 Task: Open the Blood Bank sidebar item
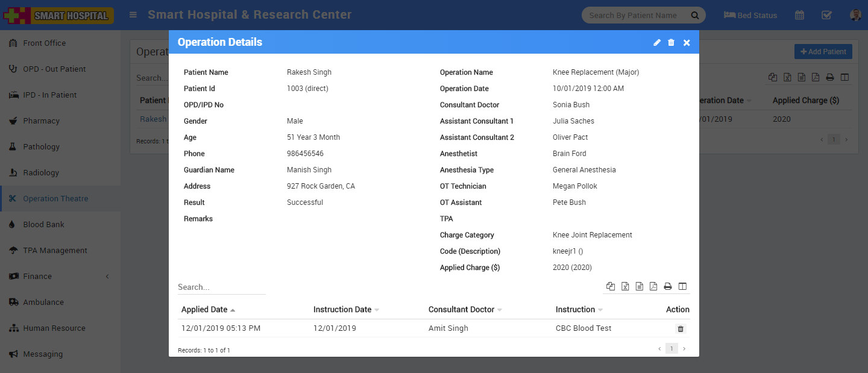43,225
